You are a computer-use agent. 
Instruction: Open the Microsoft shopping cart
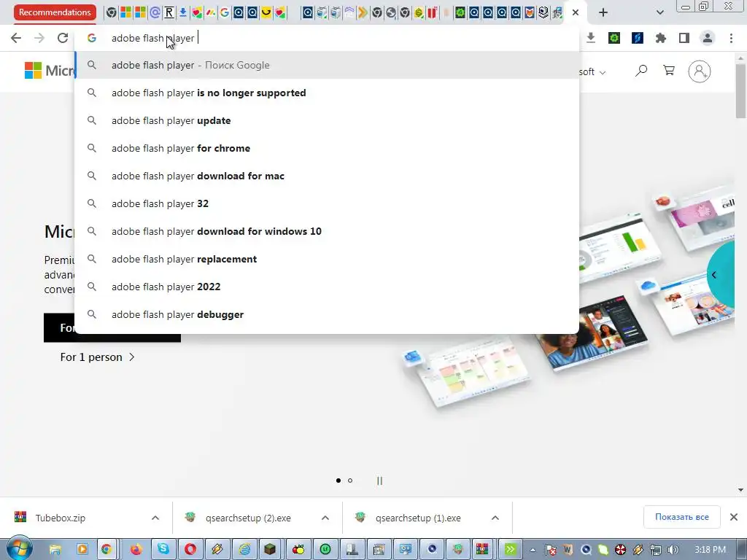669,71
